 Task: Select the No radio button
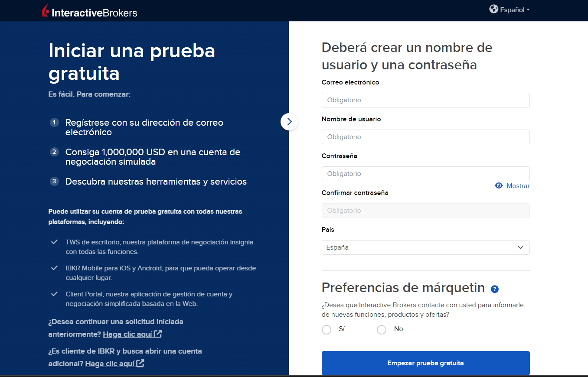coord(382,330)
